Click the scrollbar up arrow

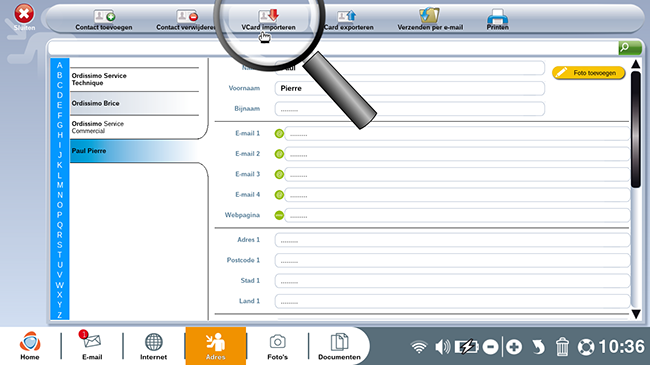coord(636,64)
